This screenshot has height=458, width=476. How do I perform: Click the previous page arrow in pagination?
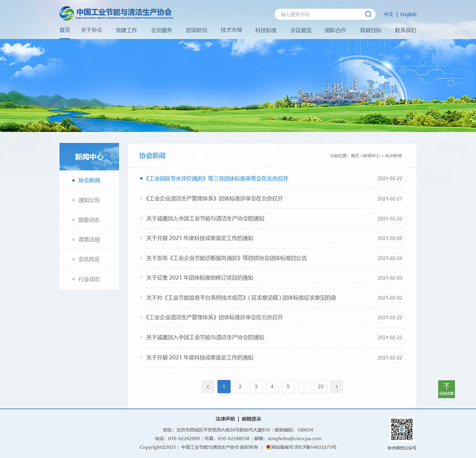click(x=208, y=386)
